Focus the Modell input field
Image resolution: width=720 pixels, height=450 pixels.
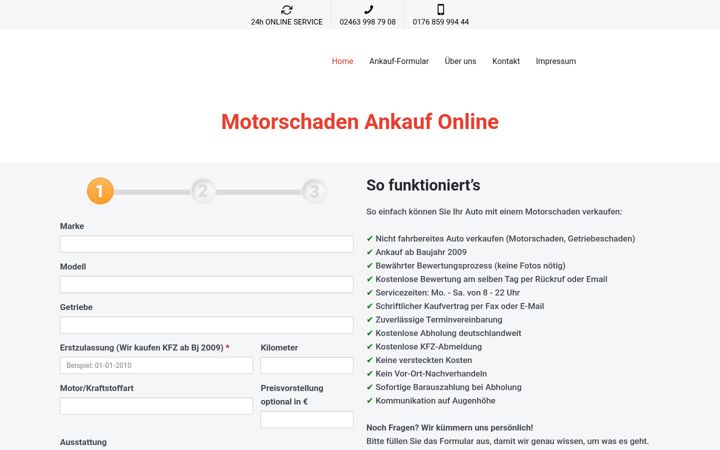(x=207, y=284)
